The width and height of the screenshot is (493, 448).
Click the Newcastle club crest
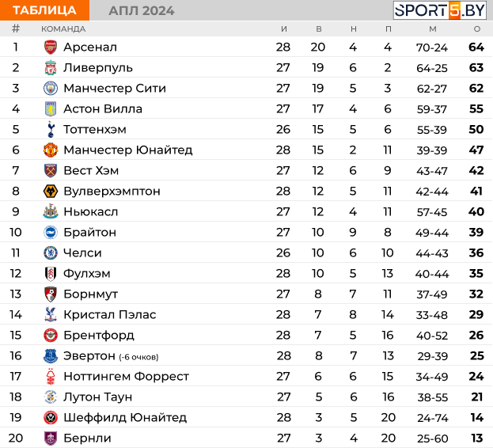pyautogui.click(x=51, y=211)
